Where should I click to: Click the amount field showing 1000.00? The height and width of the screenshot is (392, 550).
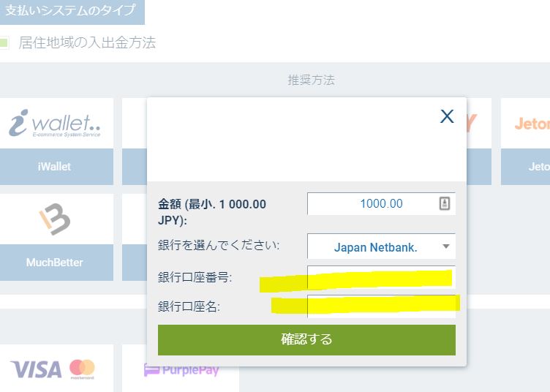(x=381, y=203)
